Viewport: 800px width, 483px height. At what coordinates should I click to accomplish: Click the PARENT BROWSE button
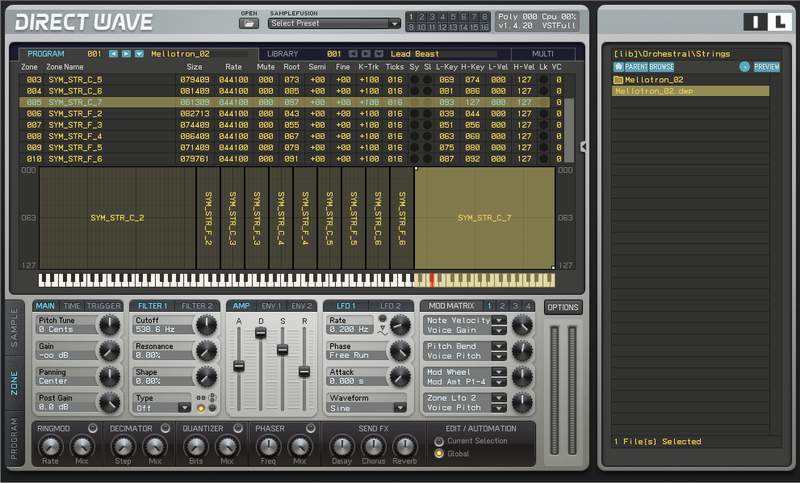pos(643,67)
